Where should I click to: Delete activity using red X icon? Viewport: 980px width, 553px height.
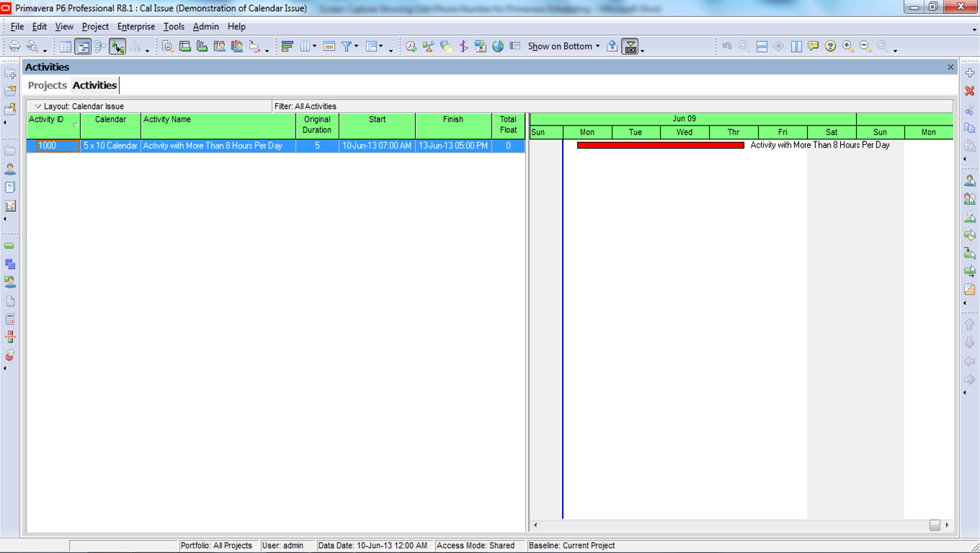point(970,91)
